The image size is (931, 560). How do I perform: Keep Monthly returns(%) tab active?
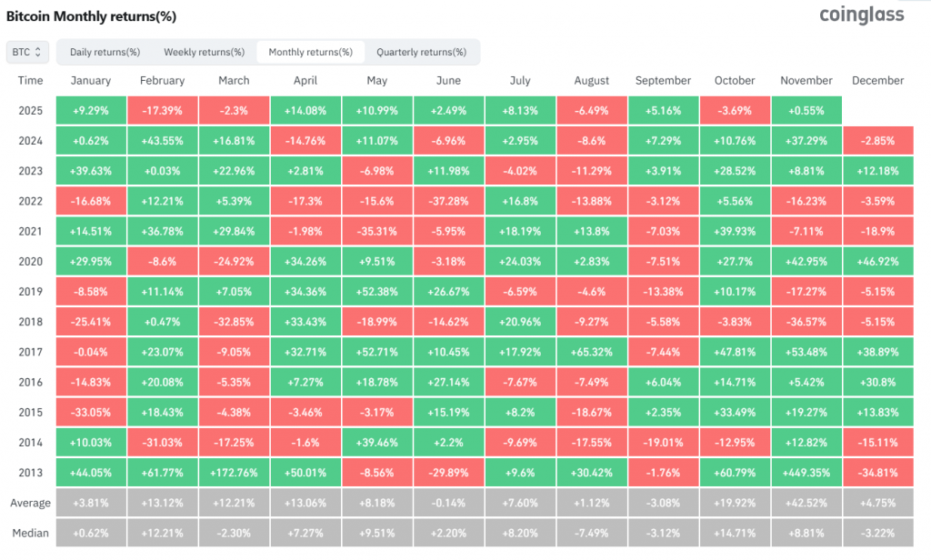click(x=311, y=52)
